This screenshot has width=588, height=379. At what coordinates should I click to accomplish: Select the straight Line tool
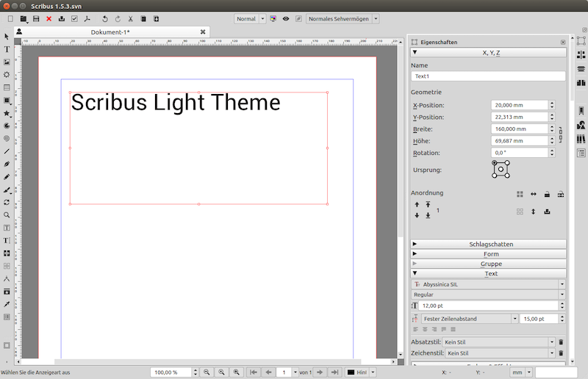tap(7, 151)
